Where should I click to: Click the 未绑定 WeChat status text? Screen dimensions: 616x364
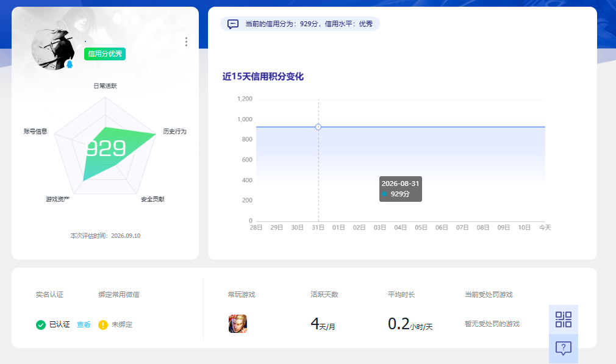pyautogui.click(x=122, y=325)
